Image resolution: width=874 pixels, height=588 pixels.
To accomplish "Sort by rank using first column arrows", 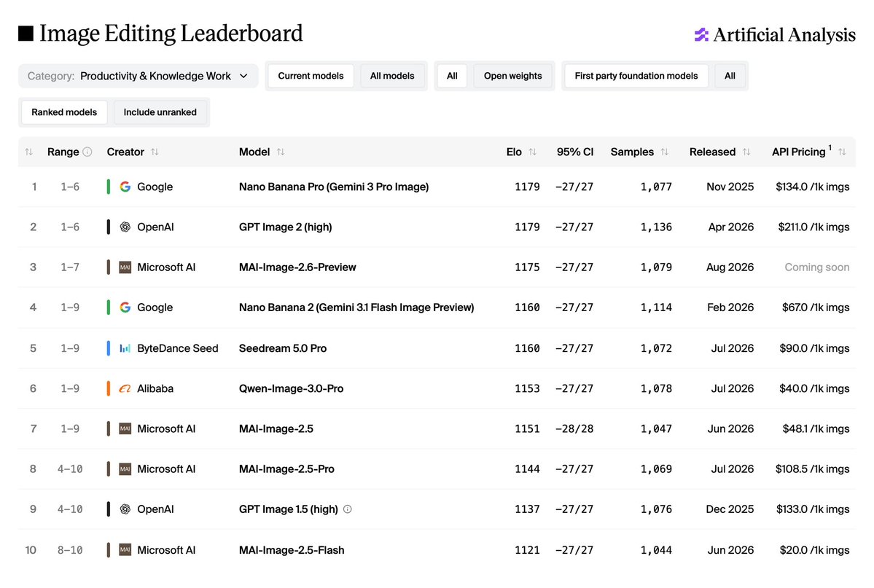I will pyautogui.click(x=29, y=152).
